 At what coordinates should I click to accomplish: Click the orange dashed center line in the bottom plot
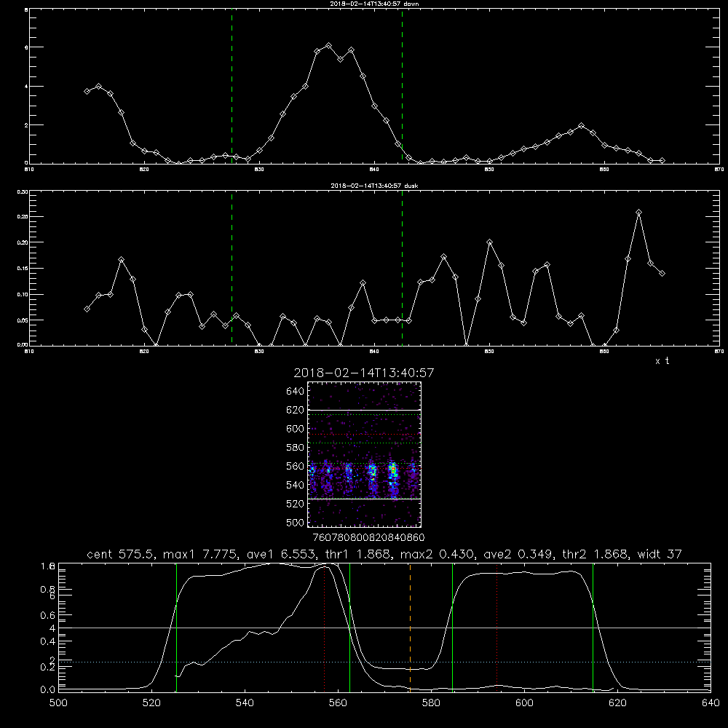(x=410, y=628)
